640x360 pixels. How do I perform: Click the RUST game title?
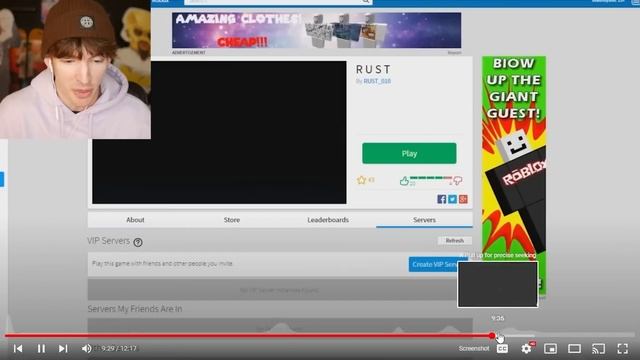pyautogui.click(x=373, y=69)
